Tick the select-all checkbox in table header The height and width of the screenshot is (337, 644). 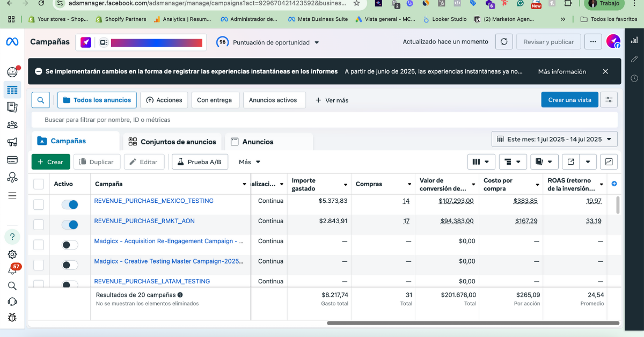click(39, 184)
